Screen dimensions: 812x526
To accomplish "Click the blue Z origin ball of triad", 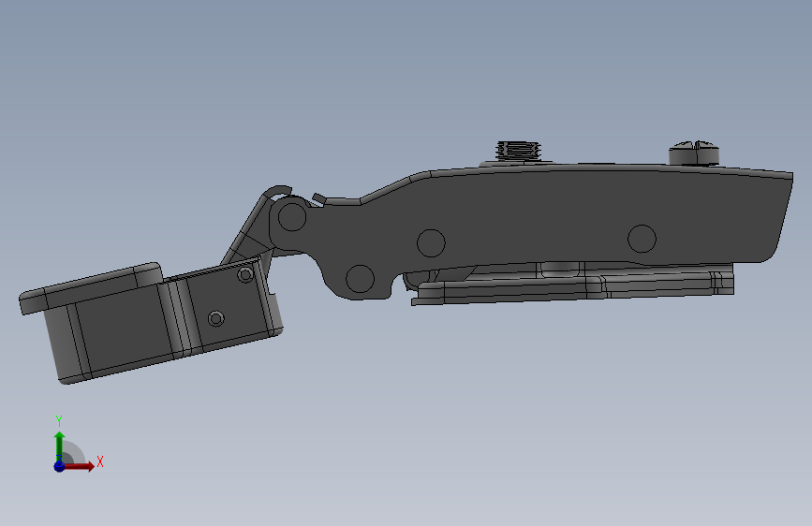I will [60, 466].
